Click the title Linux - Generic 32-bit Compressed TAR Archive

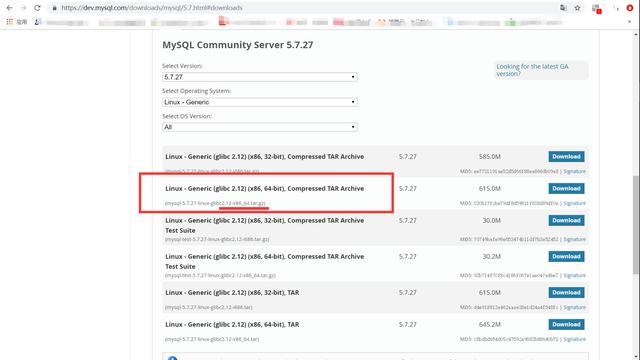pyautogui.click(x=264, y=157)
